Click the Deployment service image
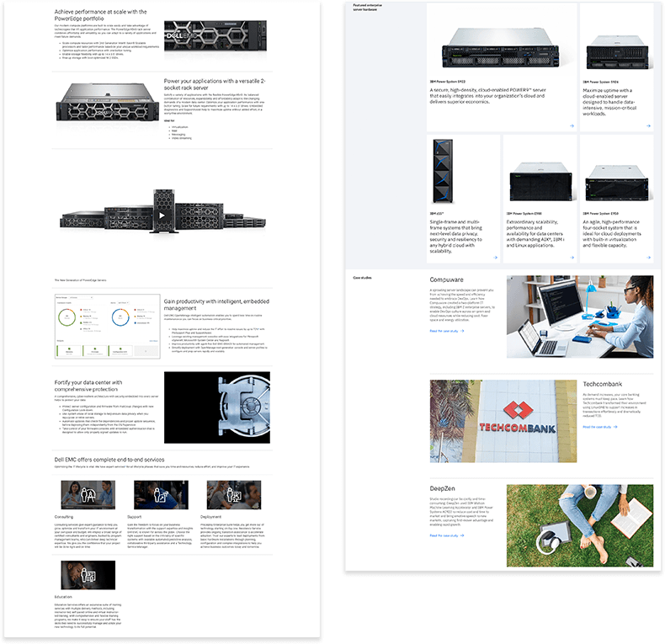Image resolution: width=665 pixels, height=644 pixels. click(x=234, y=495)
